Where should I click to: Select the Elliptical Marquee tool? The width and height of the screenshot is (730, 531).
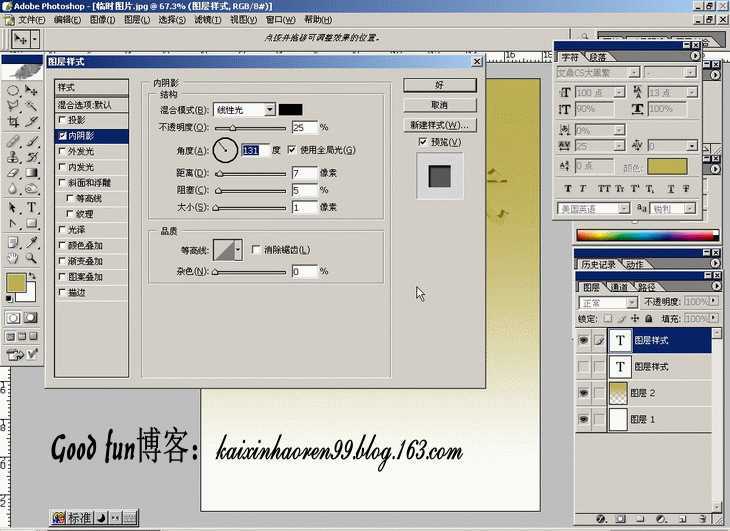click(13, 89)
